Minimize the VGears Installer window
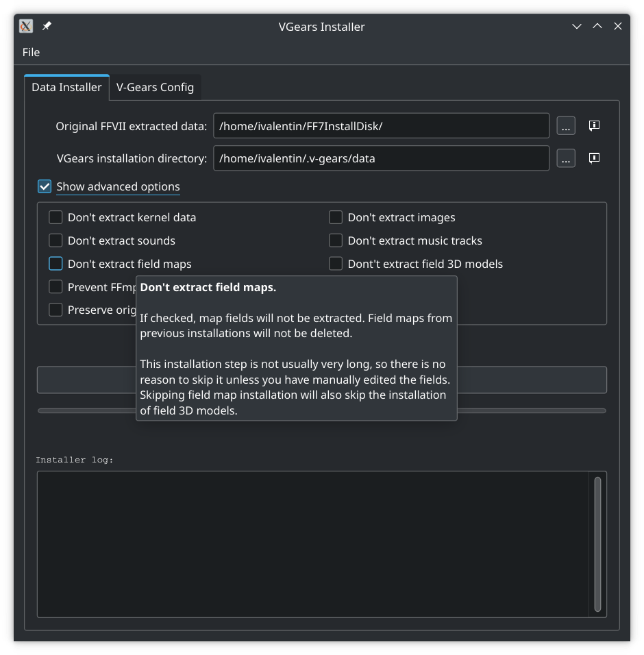This screenshot has height=655, width=644. coord(577,26)
